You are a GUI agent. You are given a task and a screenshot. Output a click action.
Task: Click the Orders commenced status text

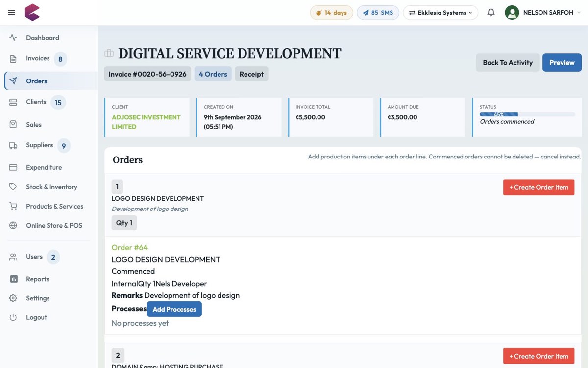[x=507, y=121]
